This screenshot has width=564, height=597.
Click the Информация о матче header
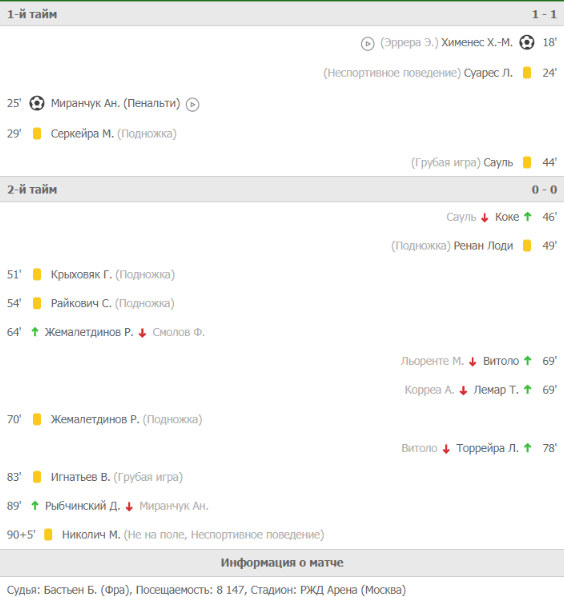(282, 563)
